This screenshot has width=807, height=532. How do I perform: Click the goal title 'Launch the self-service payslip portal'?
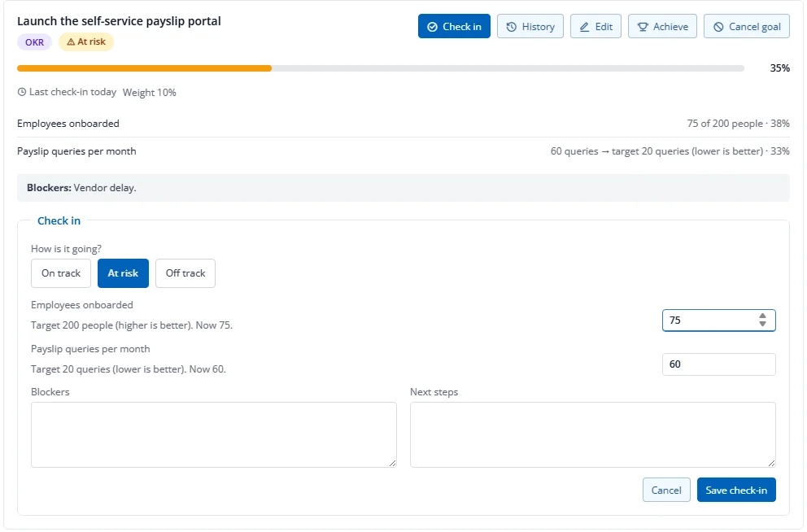point(119,21)
